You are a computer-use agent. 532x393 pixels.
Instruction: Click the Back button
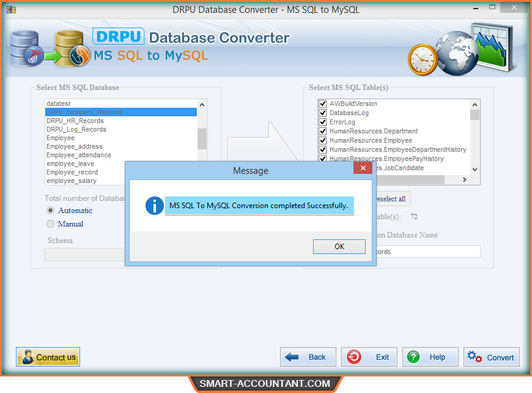pos(308,357)
